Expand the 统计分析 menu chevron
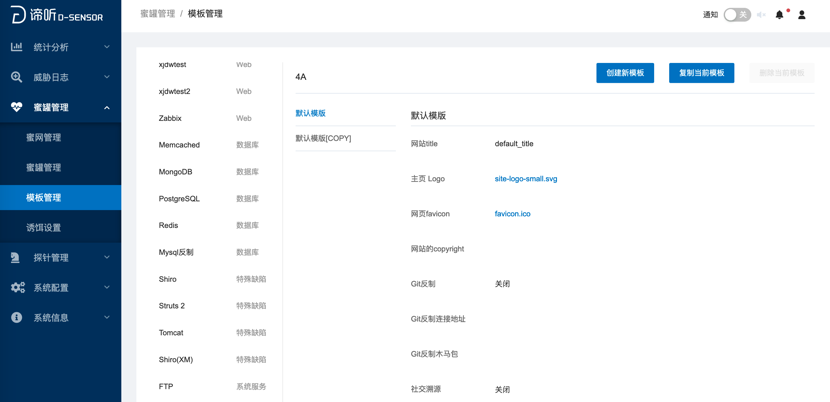 (x=107, y=47)
